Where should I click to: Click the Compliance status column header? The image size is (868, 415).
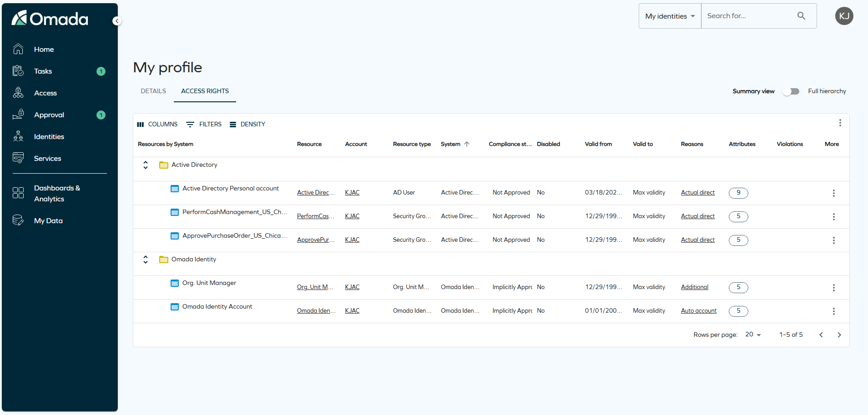point(510,144)
